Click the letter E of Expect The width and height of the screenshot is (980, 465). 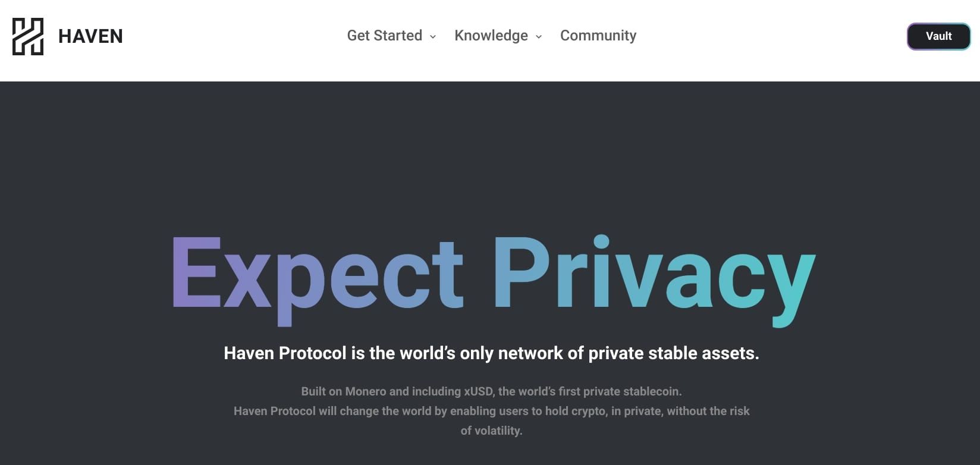[196, 272]
